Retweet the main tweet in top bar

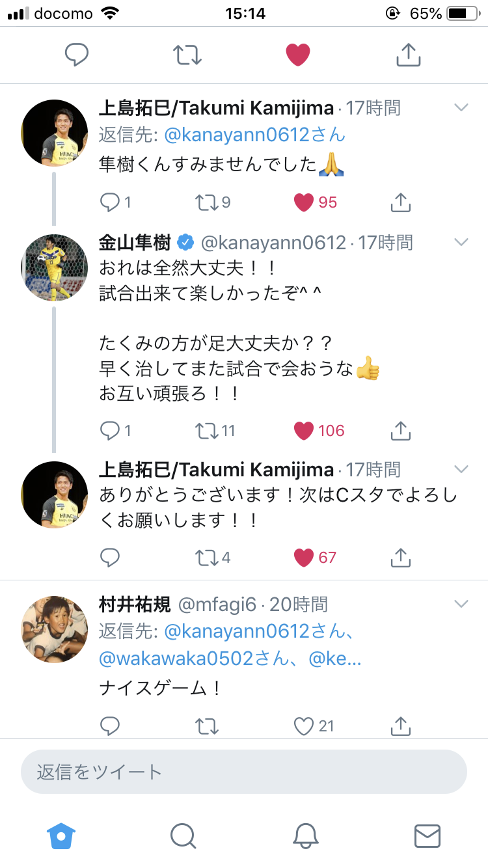(187, 55)
